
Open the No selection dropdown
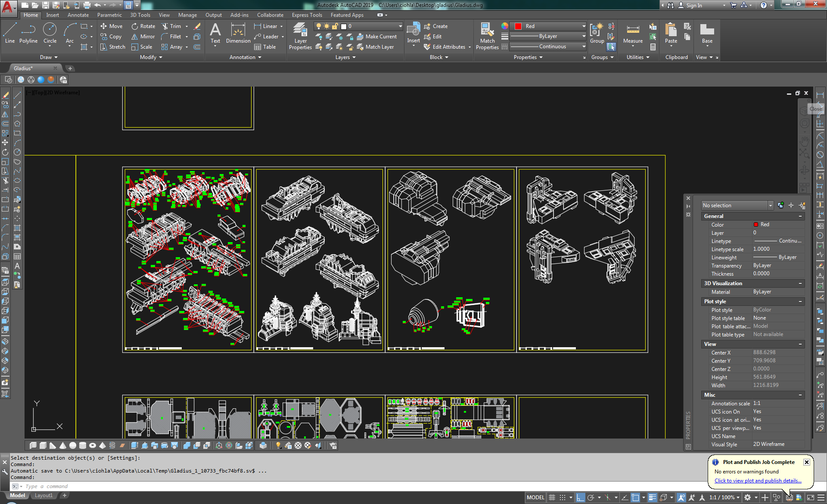pos(737,205)
